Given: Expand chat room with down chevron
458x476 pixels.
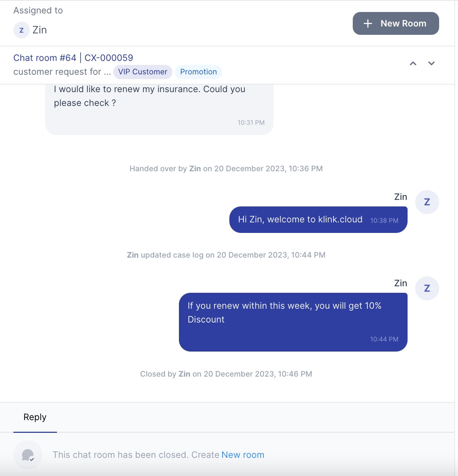Looking at the screenshot, I should point(431,63).
